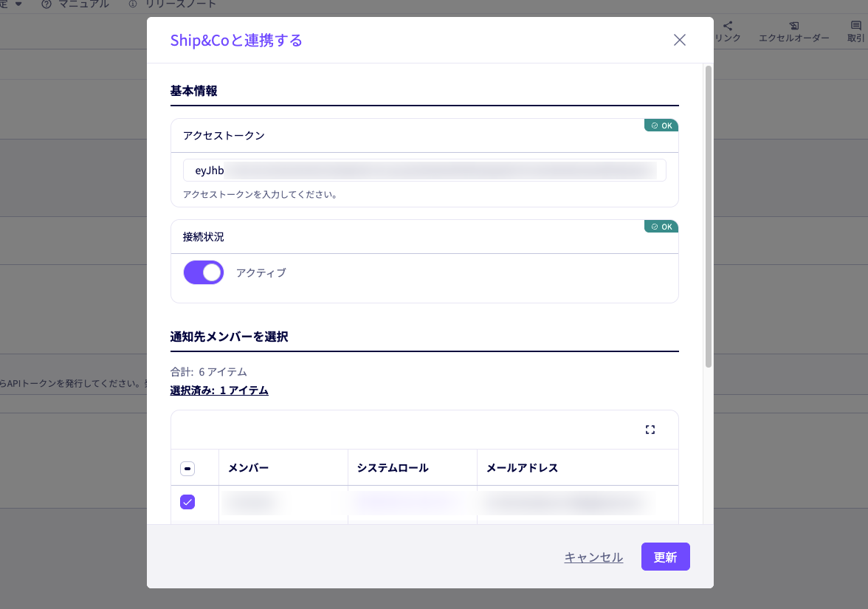The image size is (868, 609).
Task: Click the 合計: 6 アイテム text
Action: pyautogui.click(x=208, y=371)
